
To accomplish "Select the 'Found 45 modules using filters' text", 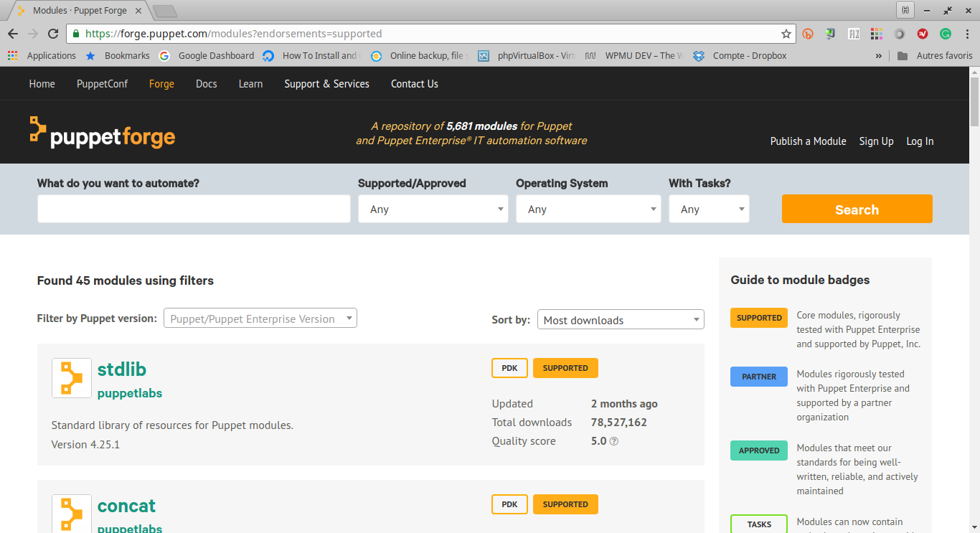I will tap(126, 280).
